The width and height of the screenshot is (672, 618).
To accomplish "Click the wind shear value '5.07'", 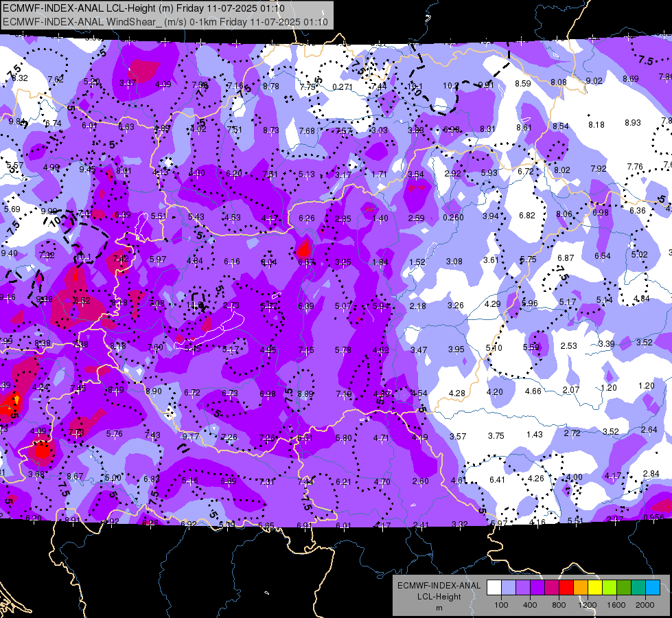I will click(343, 306).
